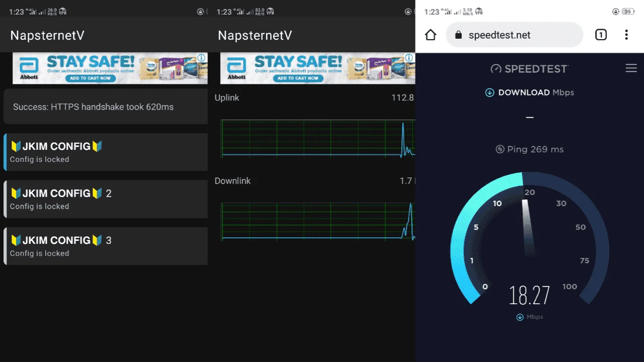Tap the Downlink traffic graph
Image resolution: width=644 pixels, height=362 pixels.
point(318,221)
